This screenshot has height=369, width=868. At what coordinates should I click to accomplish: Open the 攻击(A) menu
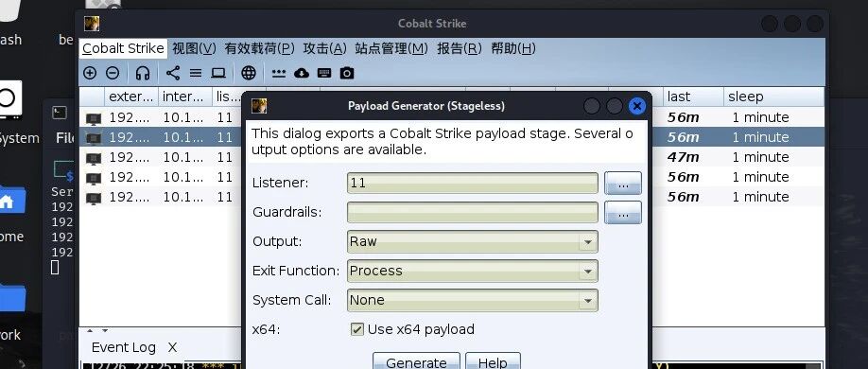pyautogui.click(x=324, y=49)
